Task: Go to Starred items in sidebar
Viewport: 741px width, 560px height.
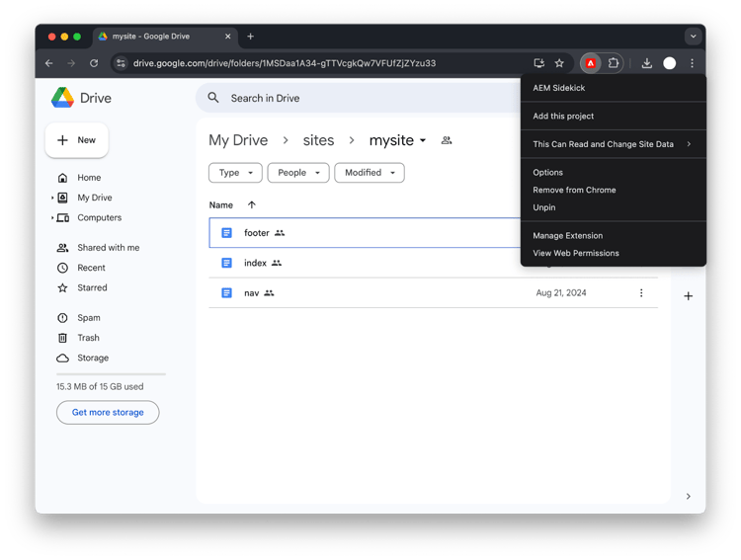Action: (92, 287)
